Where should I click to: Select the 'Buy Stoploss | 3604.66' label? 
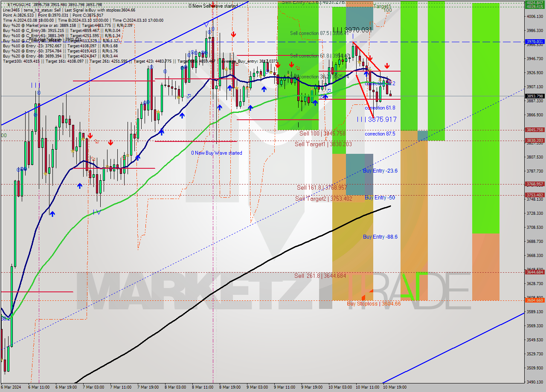(374, 304)
